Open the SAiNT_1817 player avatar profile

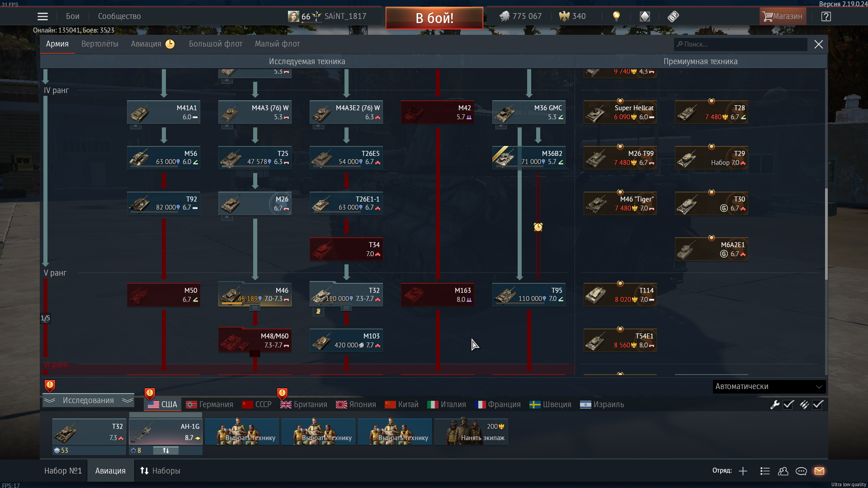pyautogui.click(x=293, y=17)
